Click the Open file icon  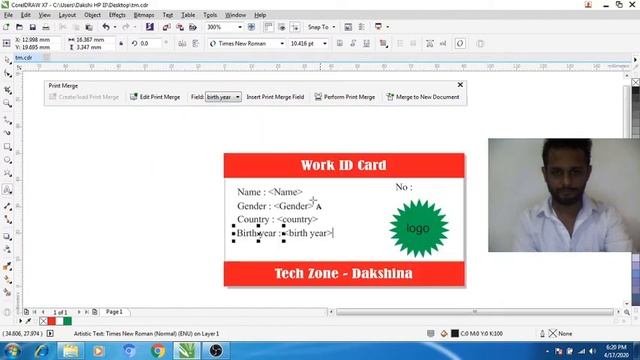(19, 27)
